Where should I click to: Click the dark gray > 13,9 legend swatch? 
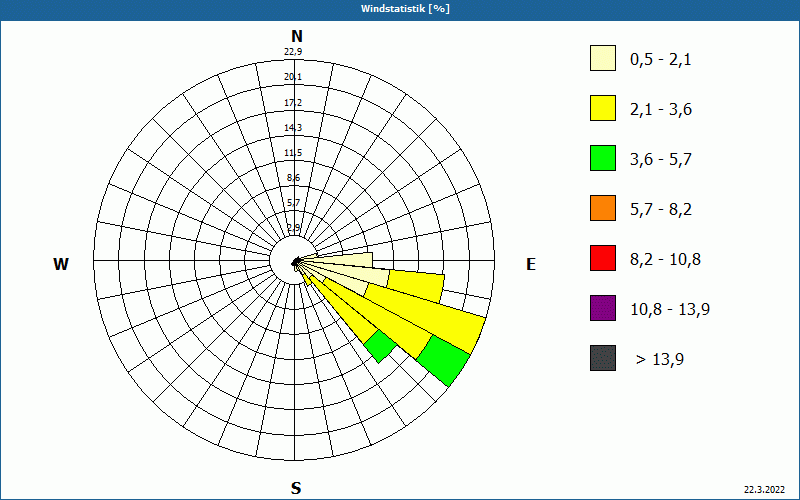603,358
